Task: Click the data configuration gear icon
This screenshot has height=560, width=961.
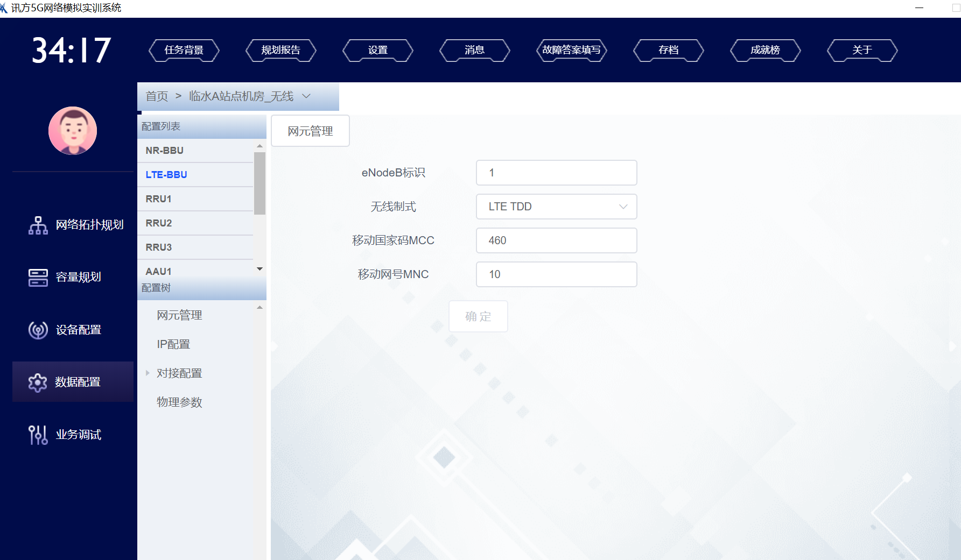Action: [x=38, y=382]
